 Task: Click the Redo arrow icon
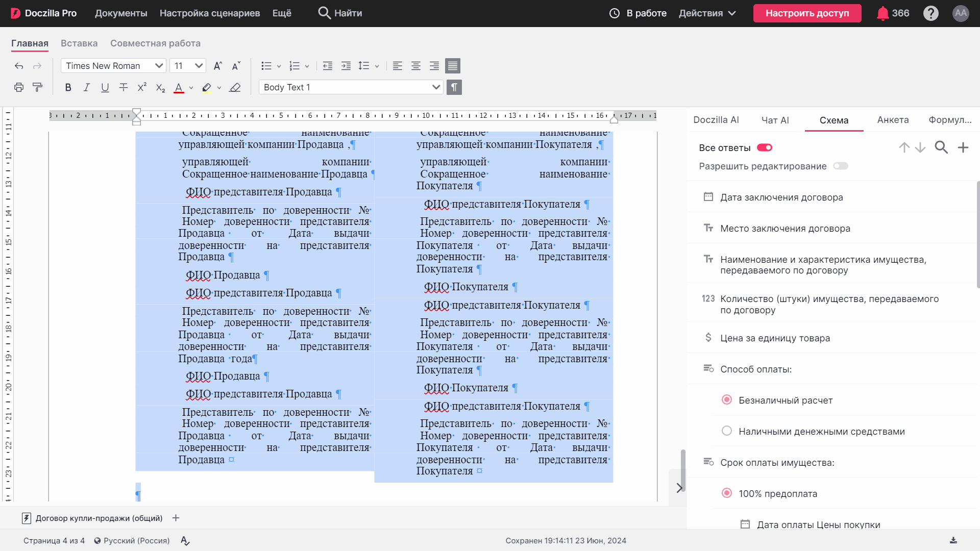(37, 66)
